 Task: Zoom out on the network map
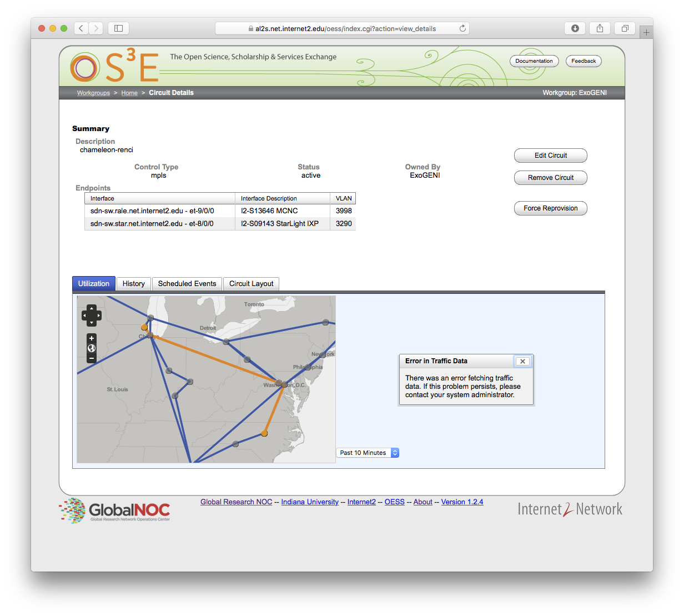[x=92, y=359]
